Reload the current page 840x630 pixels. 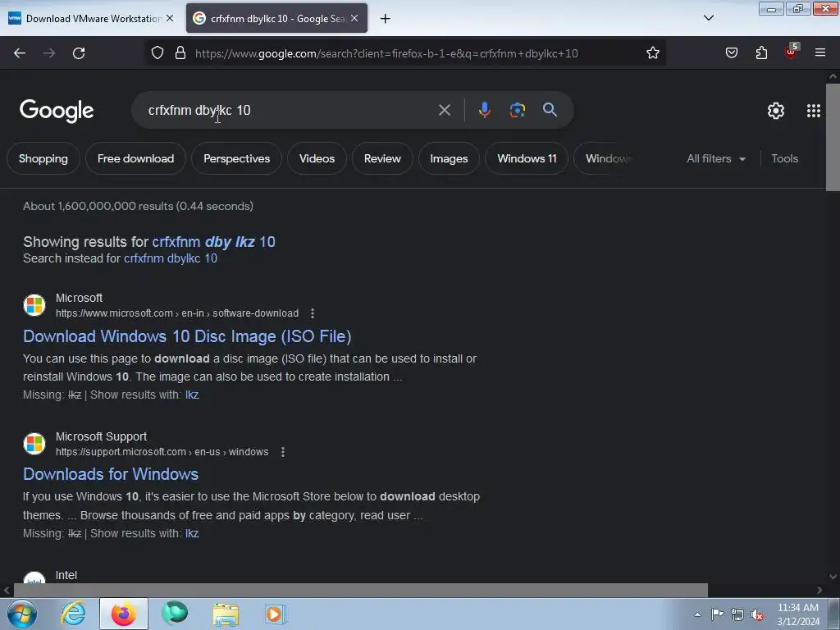point(79,53)
